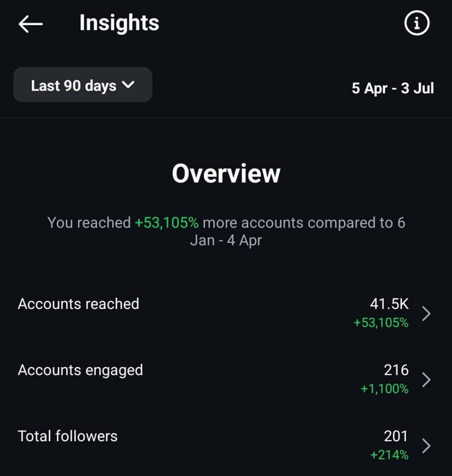Tap the 5 Apr - 3 Jul date range
Viewport: 452px width, 476px height.
click(x=392, y=88)
